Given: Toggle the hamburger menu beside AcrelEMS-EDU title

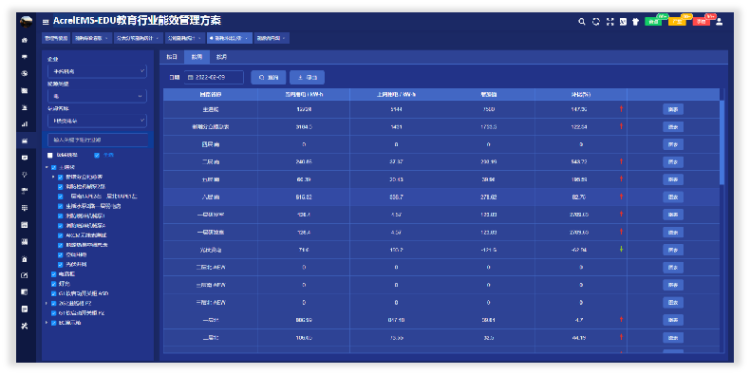Looking at the screenshot, I should (x=45, y=22).
